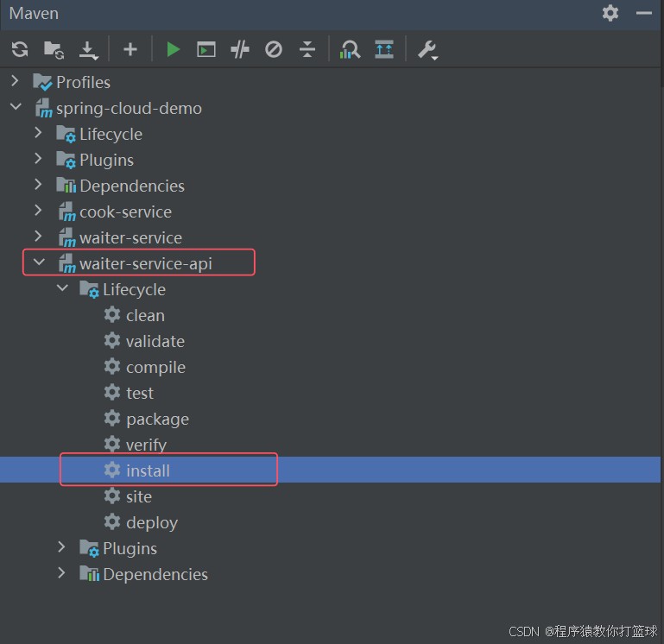664x644 pixels.
Task: Click the verify goal gear icon
Action: coord(112,444)
